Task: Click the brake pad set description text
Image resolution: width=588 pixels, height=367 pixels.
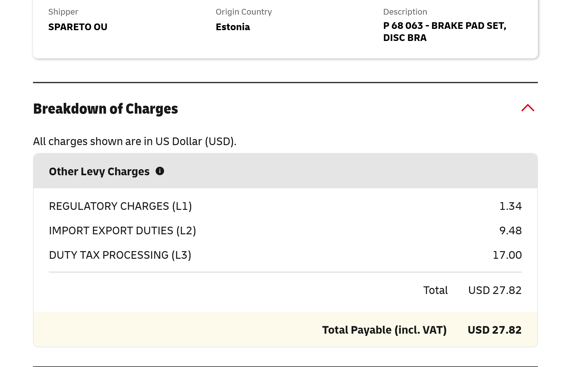Action: tap(444, 32)
